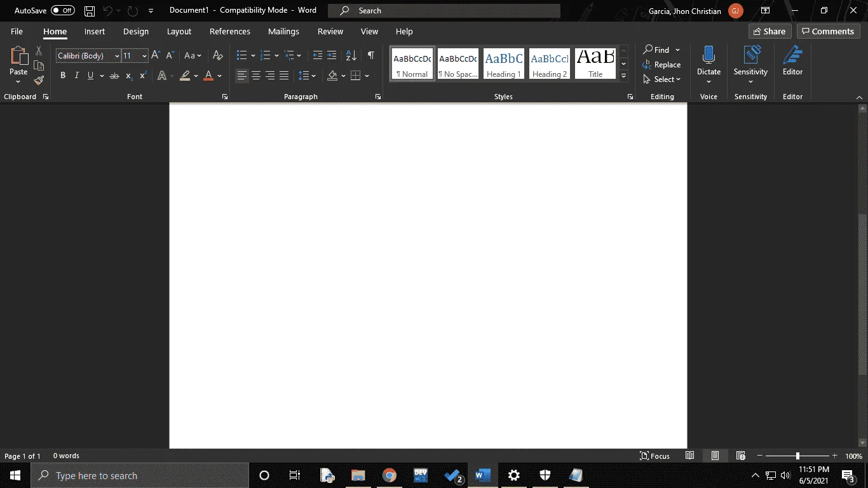This screenshot has height=488, width=868.
Task: Switch to Web Layout view
Action: [740, 456]
